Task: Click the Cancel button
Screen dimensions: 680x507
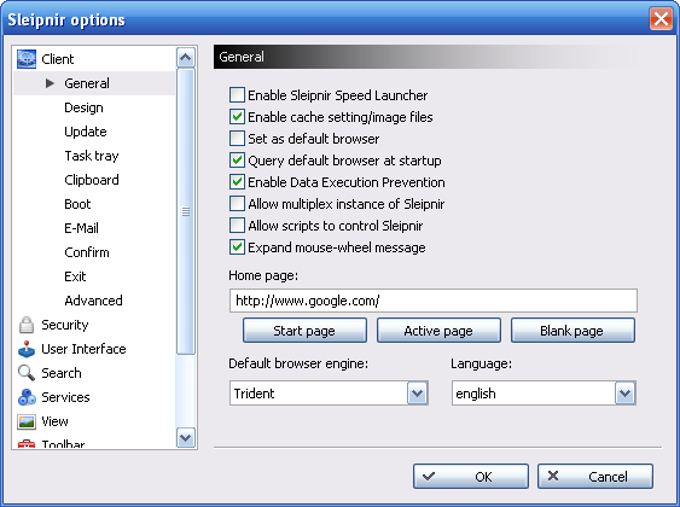Action: (595, 476)
